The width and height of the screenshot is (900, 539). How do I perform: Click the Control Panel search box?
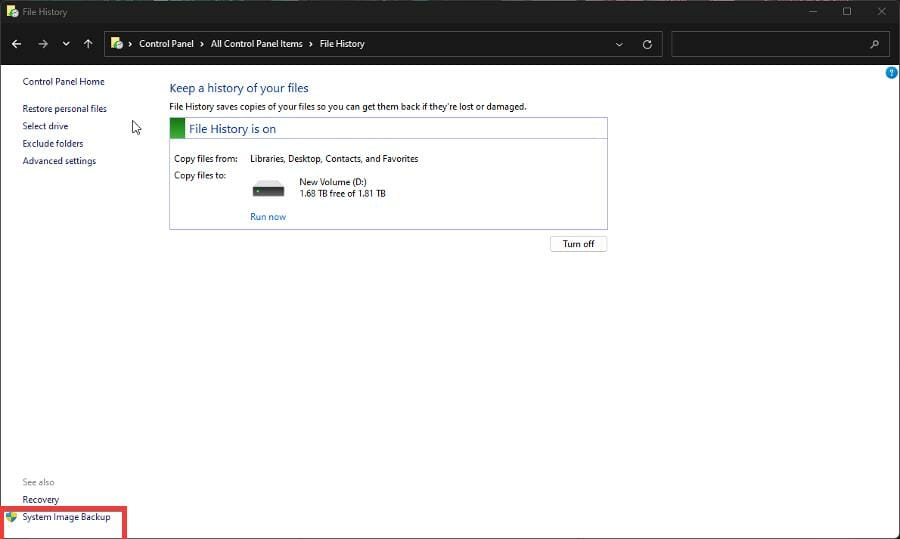click(x=780, y=44)
